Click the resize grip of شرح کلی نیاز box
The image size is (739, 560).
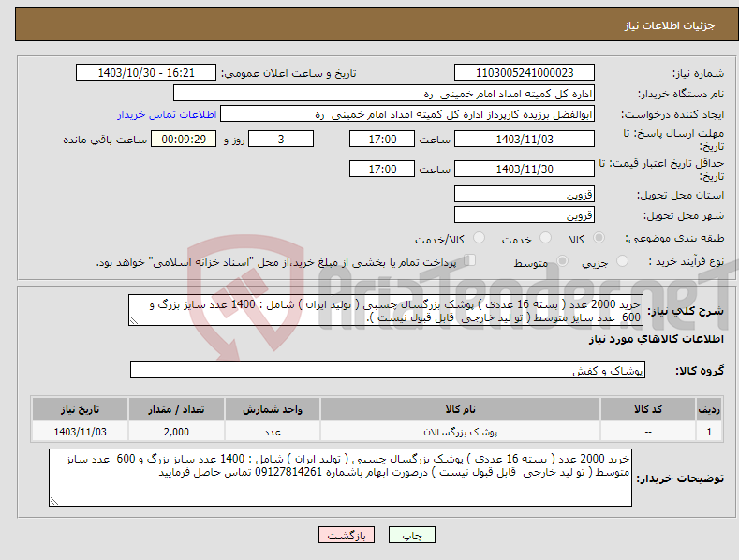click(x=134, y=321)
